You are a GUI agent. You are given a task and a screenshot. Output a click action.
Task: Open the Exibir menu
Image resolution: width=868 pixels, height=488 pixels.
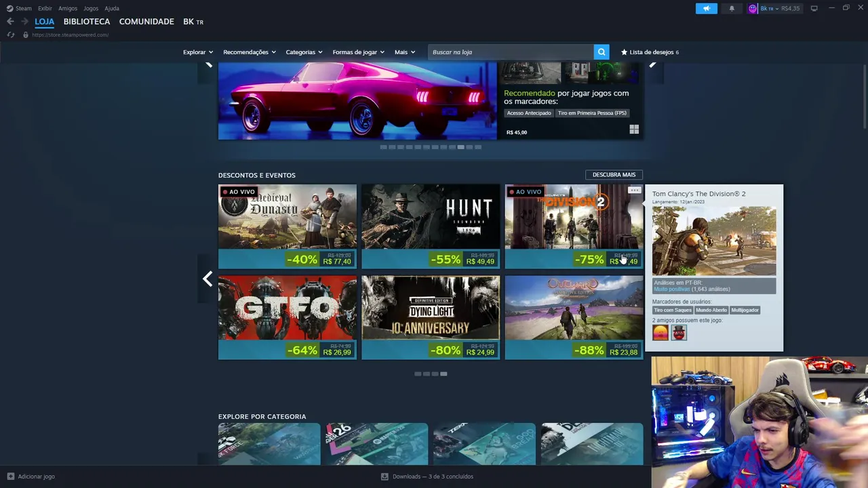[45, 8]
